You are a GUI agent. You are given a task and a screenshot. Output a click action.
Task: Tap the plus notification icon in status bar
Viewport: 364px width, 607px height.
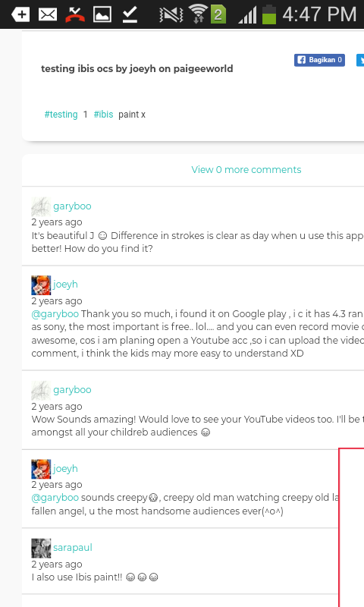pyautogui.click(x=20, y=14)
